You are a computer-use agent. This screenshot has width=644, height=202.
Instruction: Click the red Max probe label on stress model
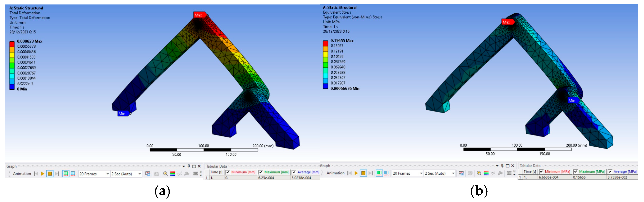[507, 22]
